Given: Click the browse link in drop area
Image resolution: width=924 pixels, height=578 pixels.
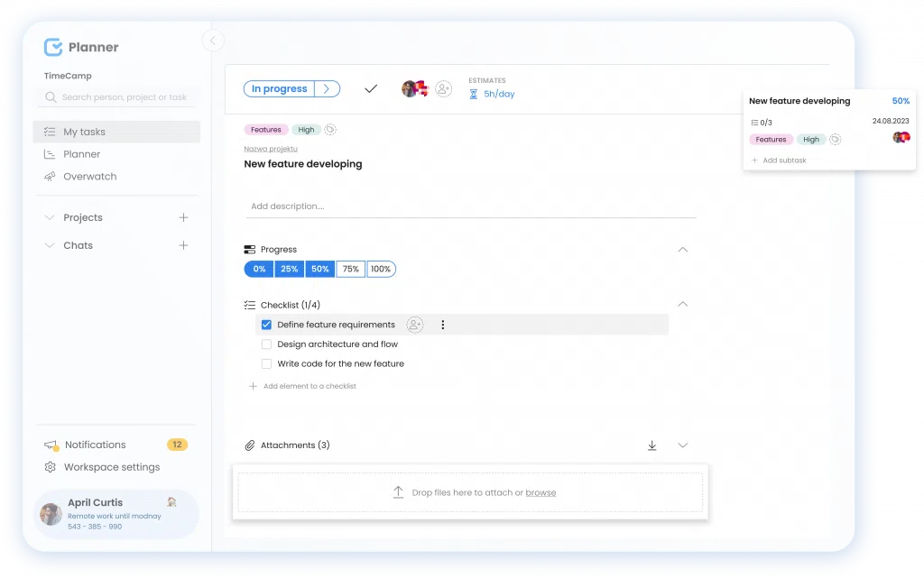Looking at the screenshot, I should click(x=541, y=492).
